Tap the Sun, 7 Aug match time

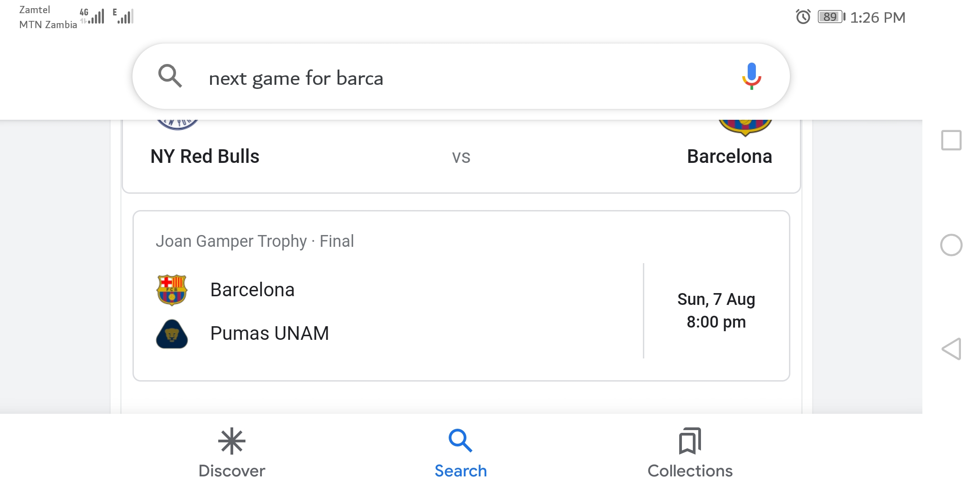coord(716,311)
